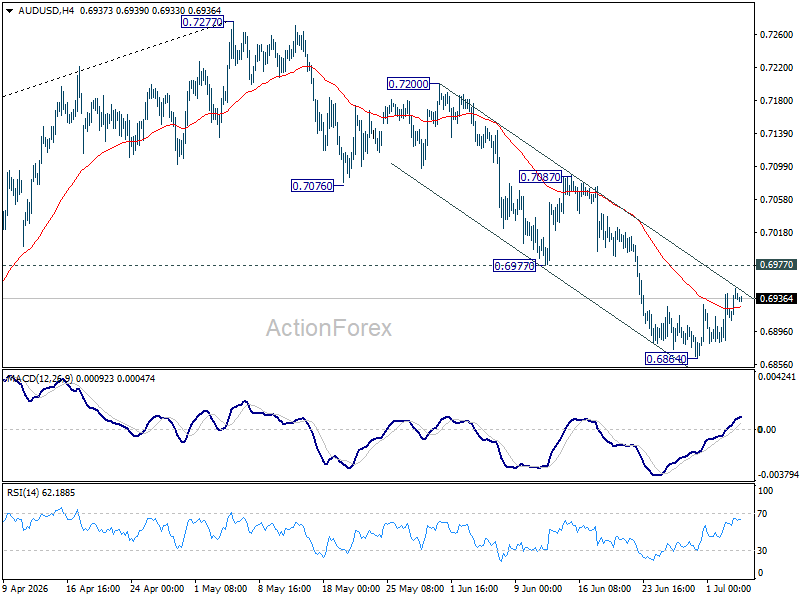Click the AUDUSD,H4 symbol title text
The height and width of the screenshot is (600, 800).
[x=46, y=10]
